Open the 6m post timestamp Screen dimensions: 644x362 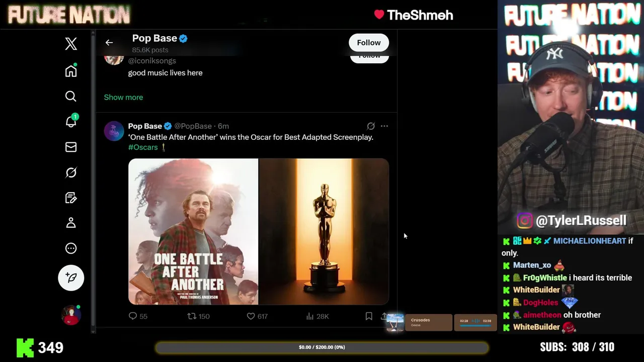coord(223,126)
